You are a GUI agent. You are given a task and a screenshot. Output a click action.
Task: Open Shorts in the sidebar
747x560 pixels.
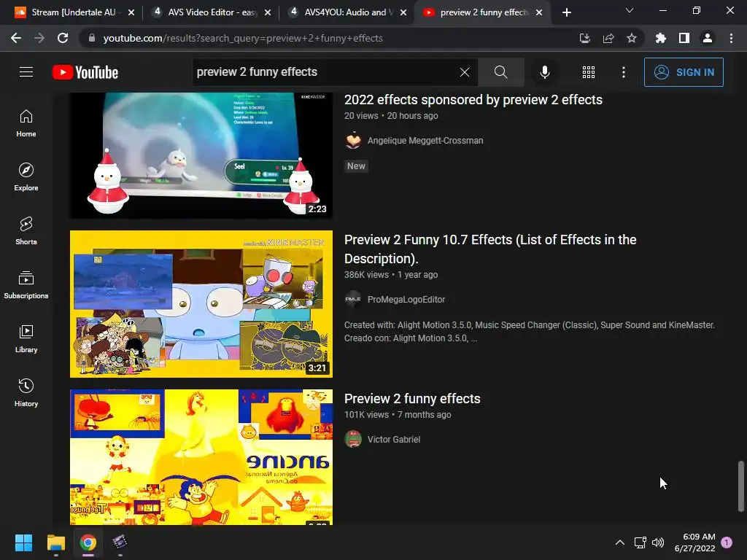[26, 231]
